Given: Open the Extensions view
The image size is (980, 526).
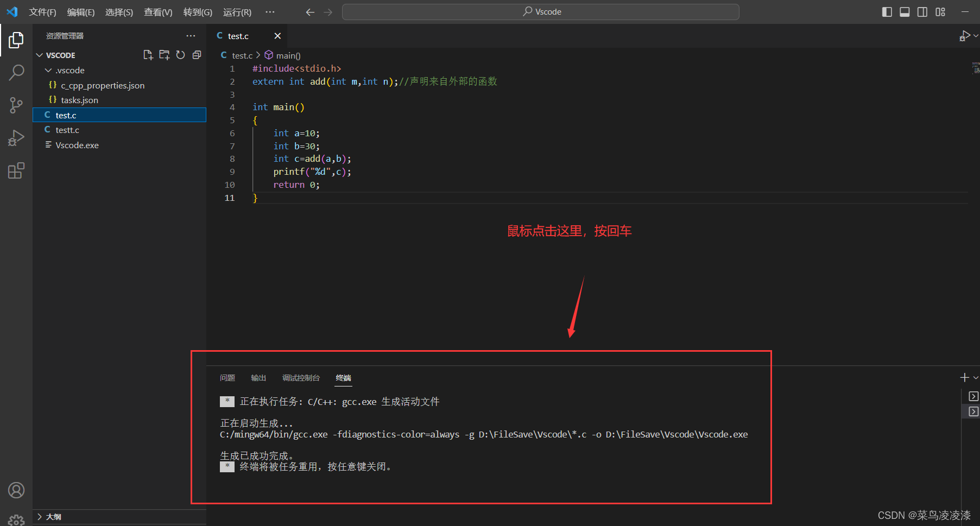Looking at the screenshot, I should click(x=16, y=170).
